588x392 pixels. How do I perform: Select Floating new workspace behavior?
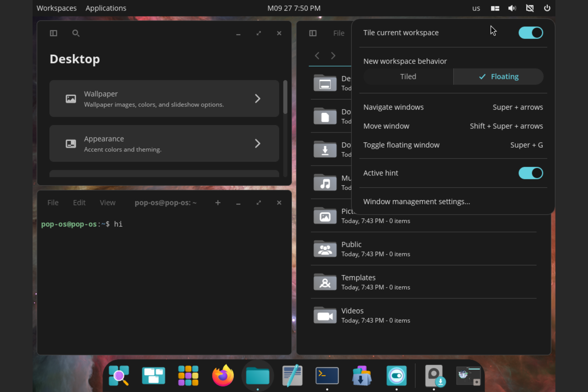498,76
